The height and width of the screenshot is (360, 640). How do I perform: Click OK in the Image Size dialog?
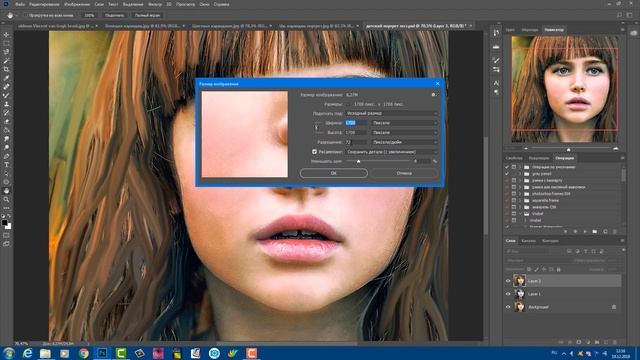(x=333, y=173)
